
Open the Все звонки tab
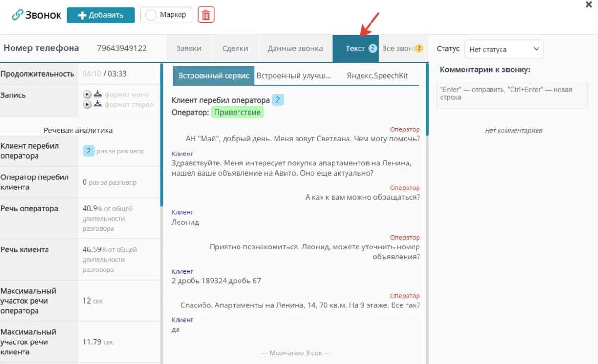pos(402,48)
